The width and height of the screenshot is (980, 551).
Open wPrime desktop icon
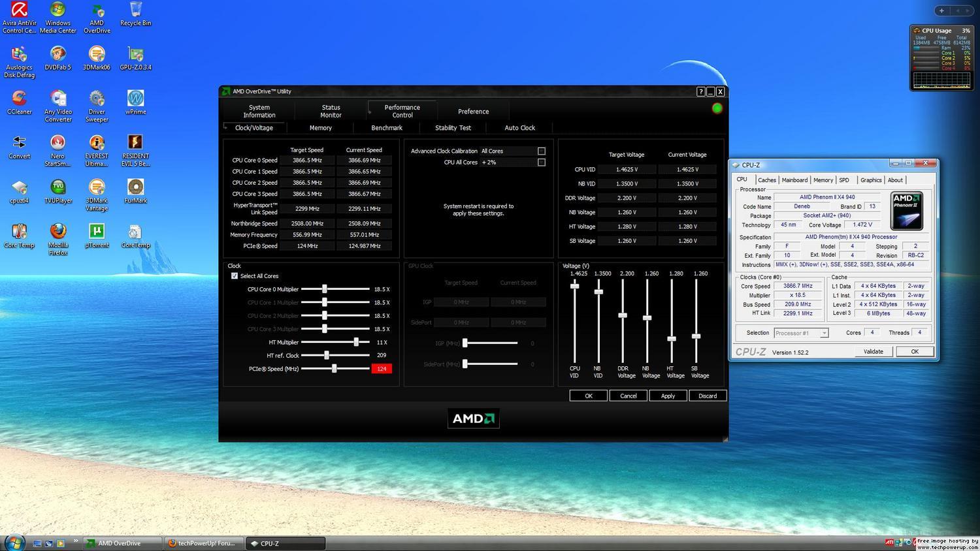(135, 103)
